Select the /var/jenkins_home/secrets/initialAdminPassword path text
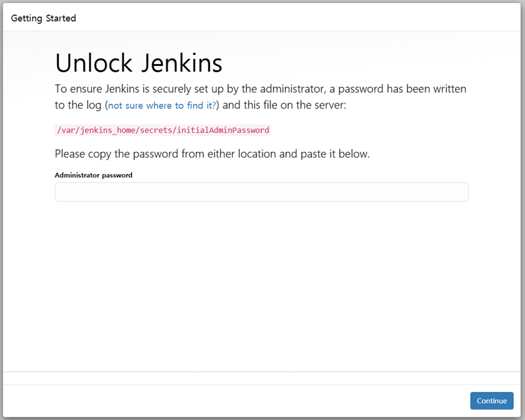The height and width of the screenshot is (420, 525). [163, 130]
